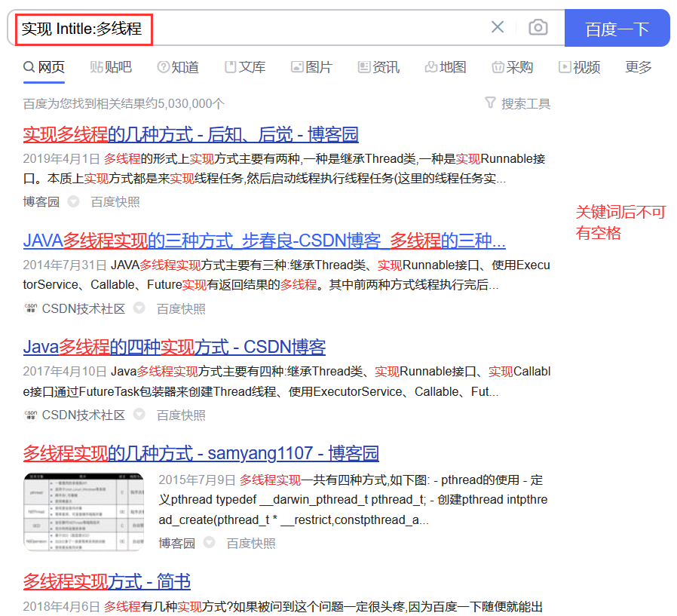The height and width of the screenshot is (616, 677).
Task: Expand dropdown arrow under Java多线程的四种实现方式 result
Action: tap(139, 414)
